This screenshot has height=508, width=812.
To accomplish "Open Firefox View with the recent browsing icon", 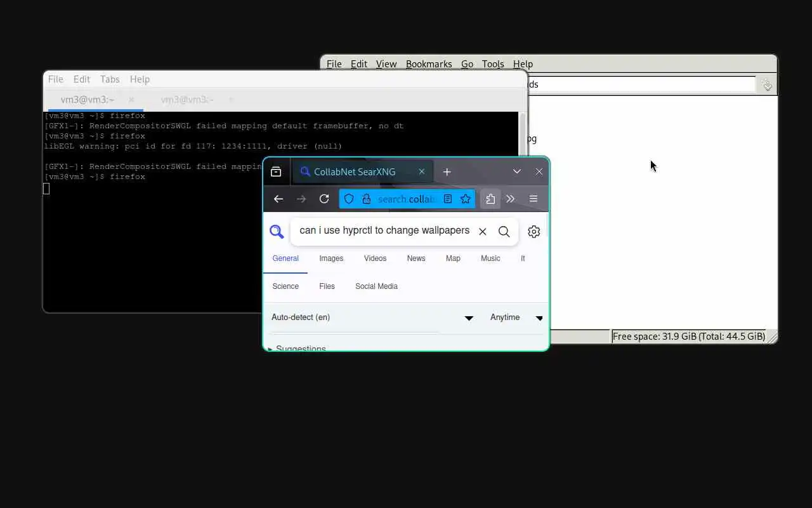I will pos(276,172).
